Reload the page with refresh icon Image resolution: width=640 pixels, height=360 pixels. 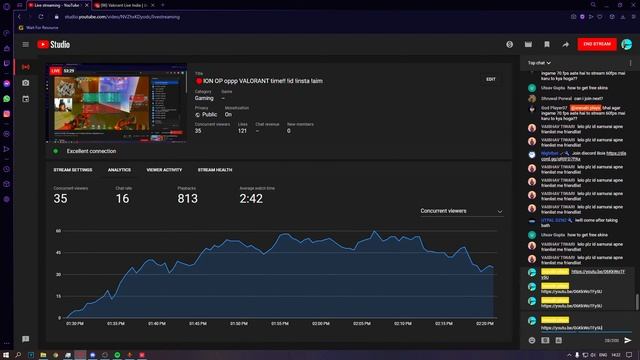pos(41,17)
